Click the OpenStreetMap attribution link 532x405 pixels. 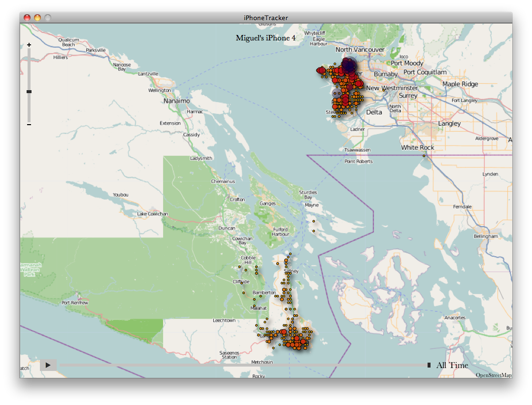point(493,375)
